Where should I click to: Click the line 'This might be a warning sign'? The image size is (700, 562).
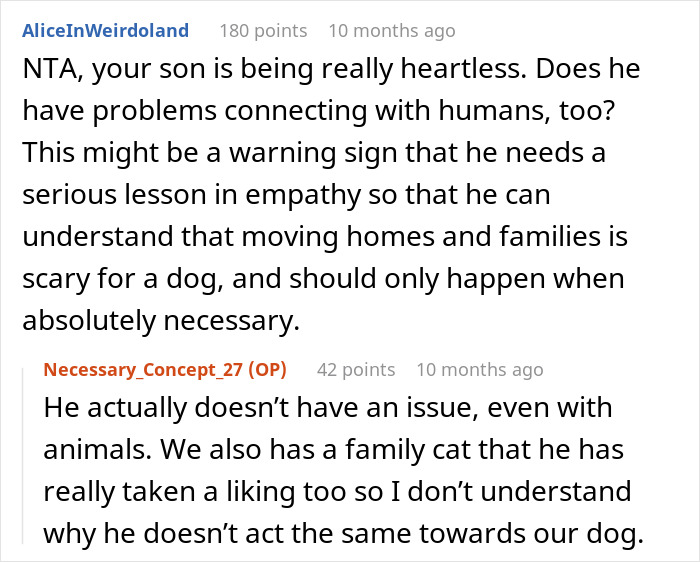click(x=314, y=152)
